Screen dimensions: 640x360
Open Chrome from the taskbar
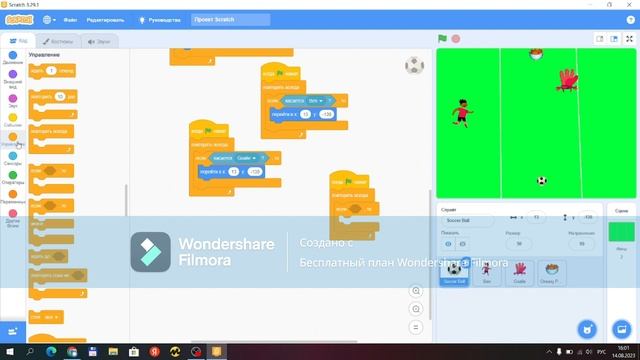click(72, 351)
